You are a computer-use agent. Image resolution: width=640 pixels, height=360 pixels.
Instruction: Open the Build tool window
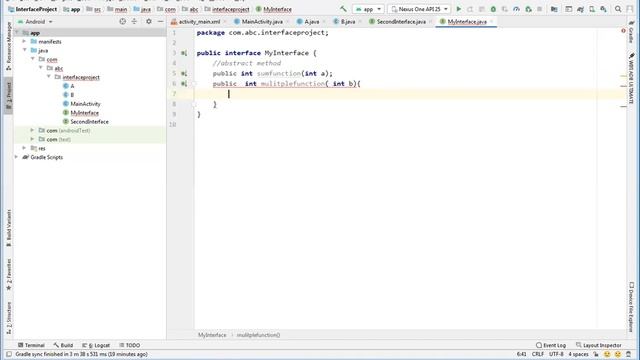click(63, 345)
